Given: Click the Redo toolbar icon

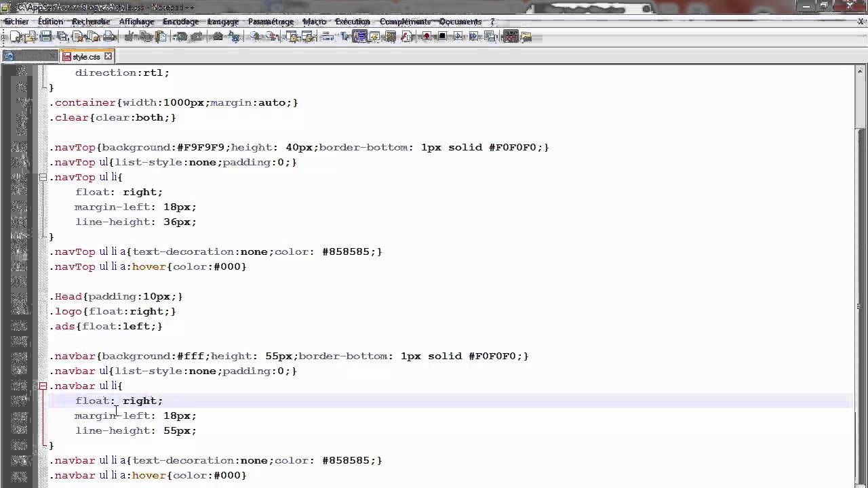Looking at the screenshot, I should [x=197, y=37].
